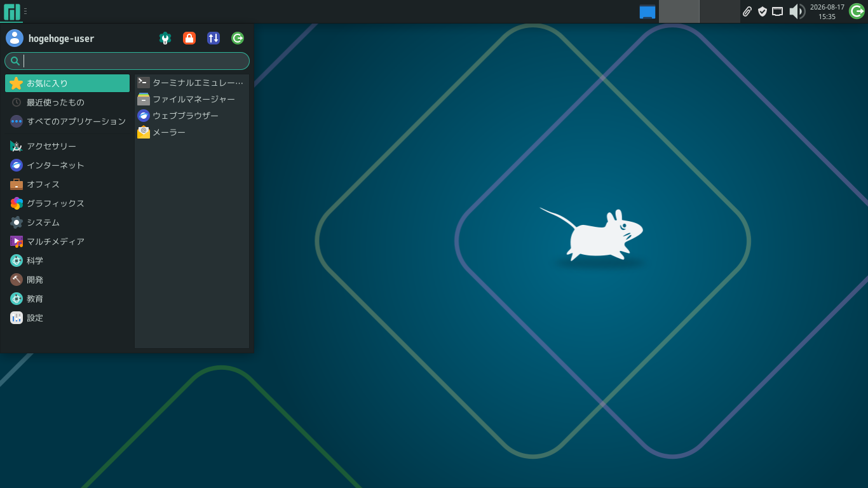Browse the アクセサリー category
The width and height of the screenshot is (868, 488).
tap(67, 146)
